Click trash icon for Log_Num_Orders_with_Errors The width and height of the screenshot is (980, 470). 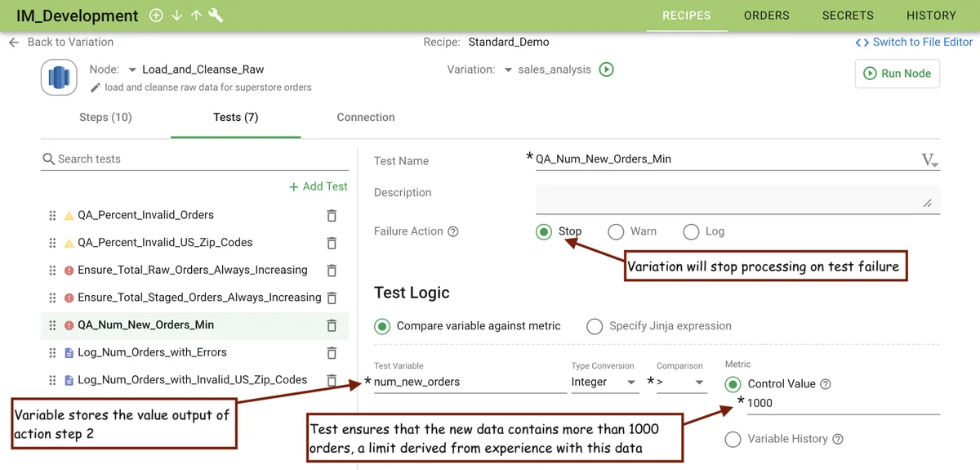(332, 353)
